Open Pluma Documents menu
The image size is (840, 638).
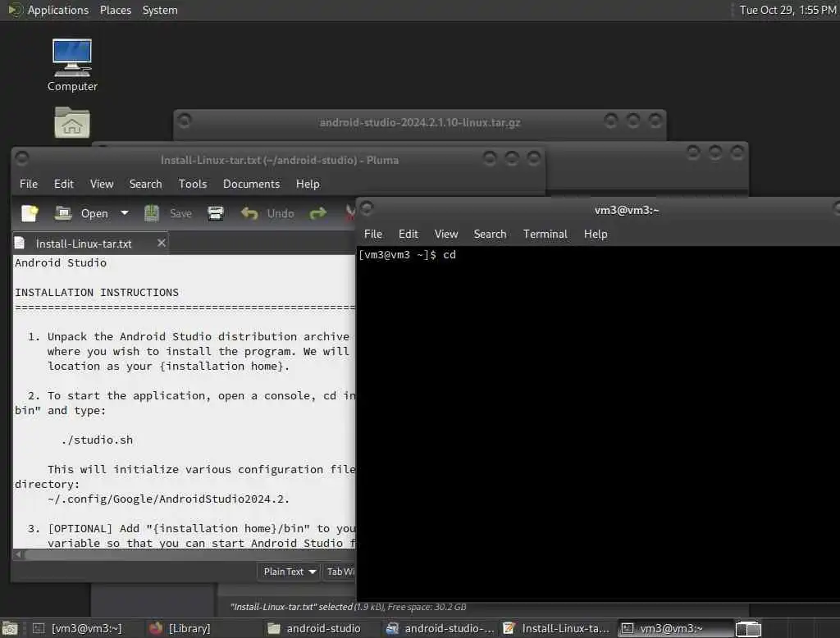pyautogui.click(x=251, y=184)
